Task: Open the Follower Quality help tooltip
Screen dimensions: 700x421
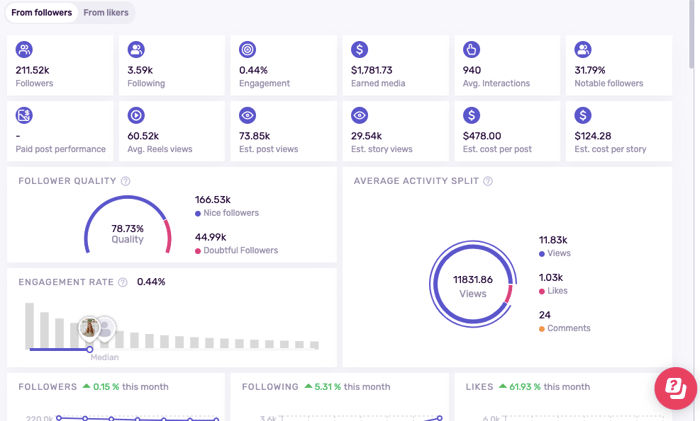Action: pyautogui.click(x=126, y=181)
